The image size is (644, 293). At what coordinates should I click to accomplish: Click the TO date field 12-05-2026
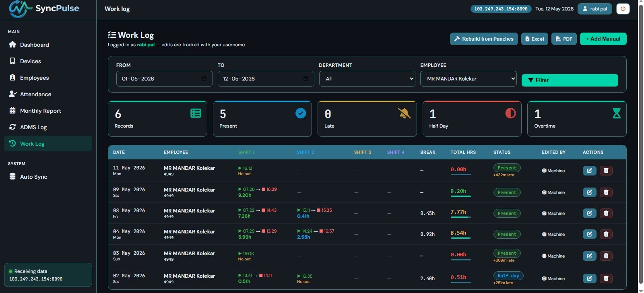[x=266, y=78]
